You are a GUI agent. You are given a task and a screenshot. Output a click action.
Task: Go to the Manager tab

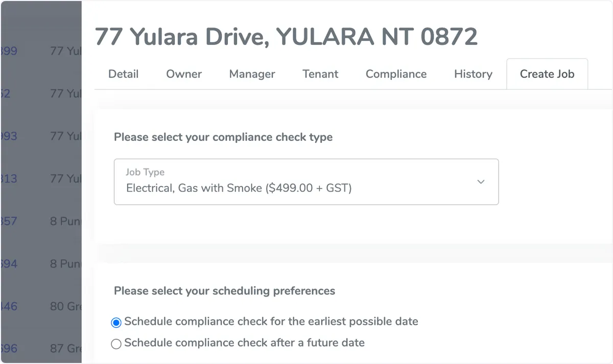click(x=252, y=74)
